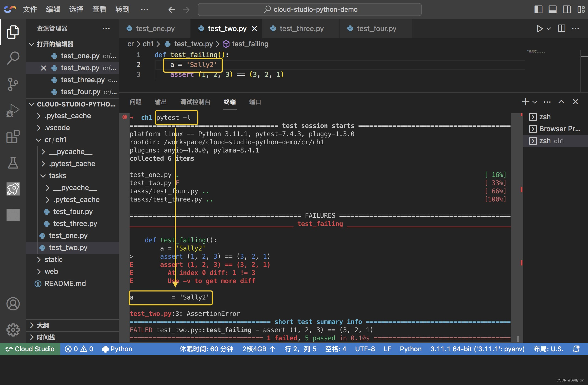Screen dimensions: 588x385
Task: Toggle bottom panel layout icon
Action: [552, 10]
